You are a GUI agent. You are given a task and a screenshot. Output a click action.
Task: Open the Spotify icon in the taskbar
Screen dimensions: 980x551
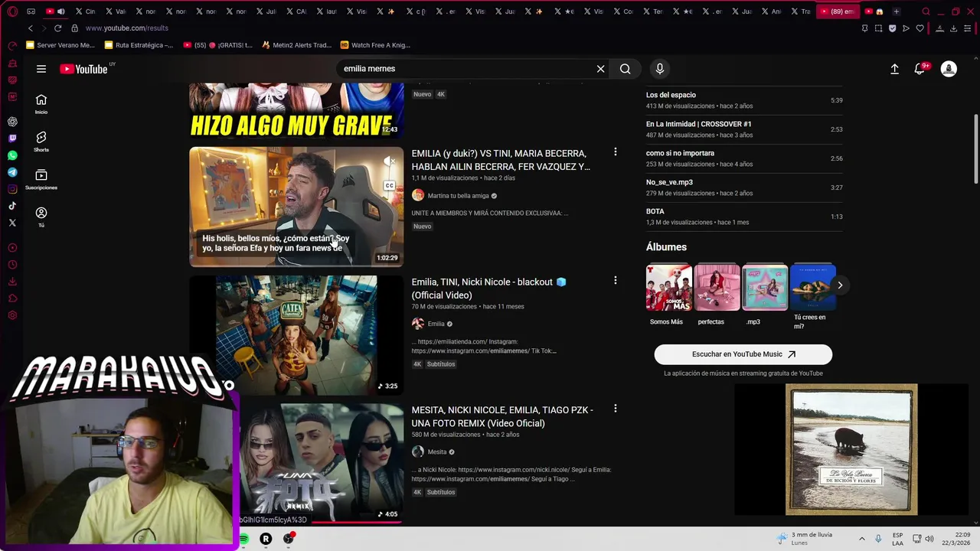(243, 539)
